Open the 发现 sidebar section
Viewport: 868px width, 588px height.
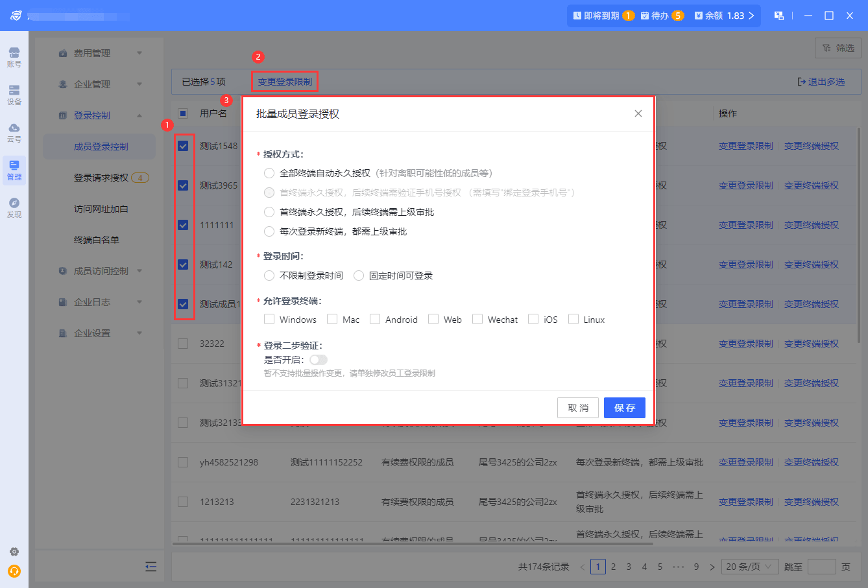14,207
